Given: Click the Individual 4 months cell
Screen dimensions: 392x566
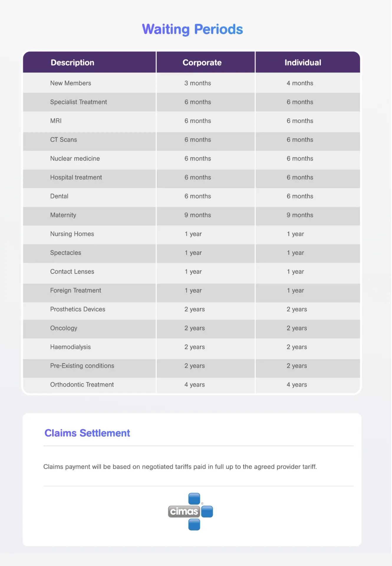Looking at the screenshot, I should point(300,83).
